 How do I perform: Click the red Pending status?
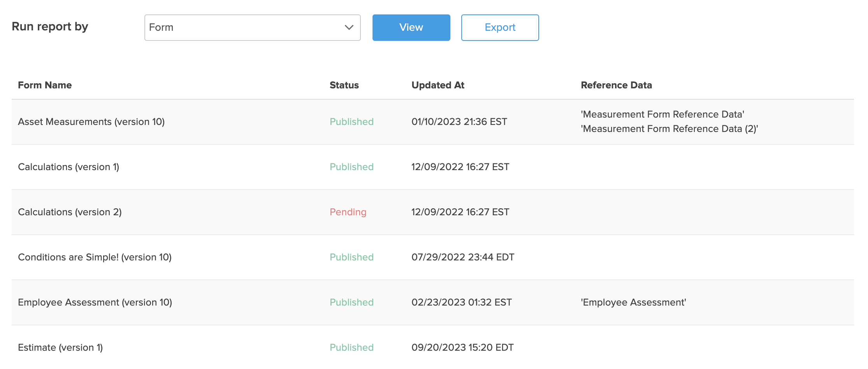[348, 212]
